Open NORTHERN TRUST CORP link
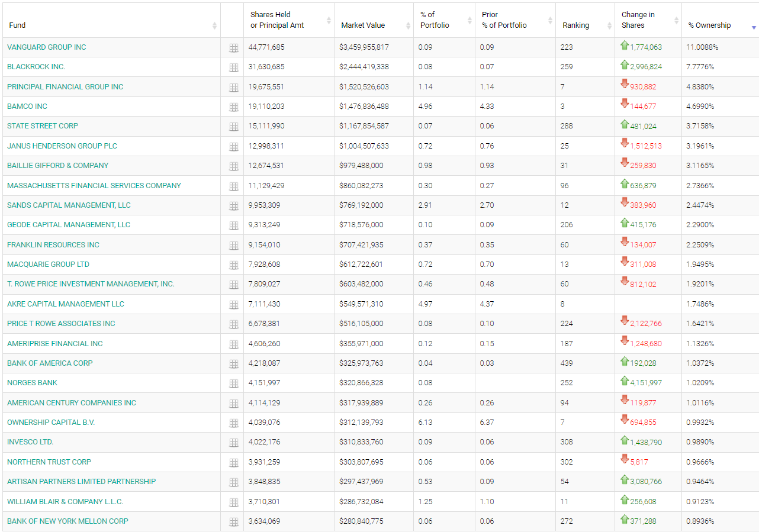Screen dimensions: 759x532 coord(49,462)
